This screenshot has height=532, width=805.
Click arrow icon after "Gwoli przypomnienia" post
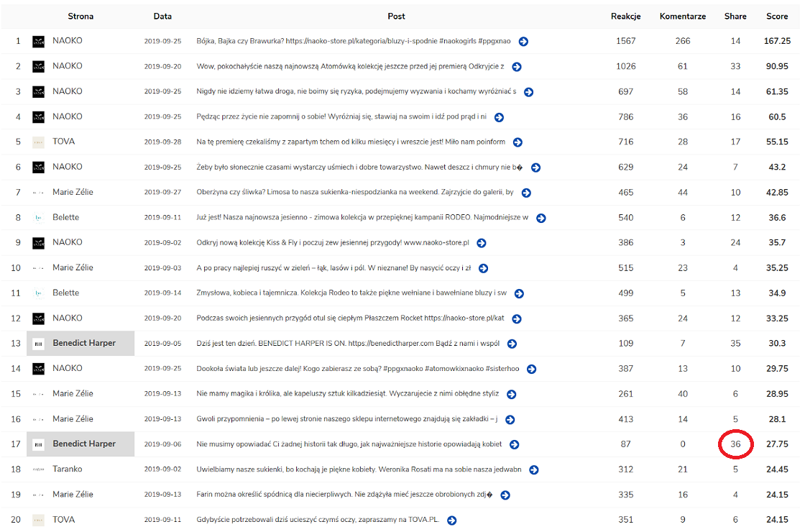(x=510, y=420)
